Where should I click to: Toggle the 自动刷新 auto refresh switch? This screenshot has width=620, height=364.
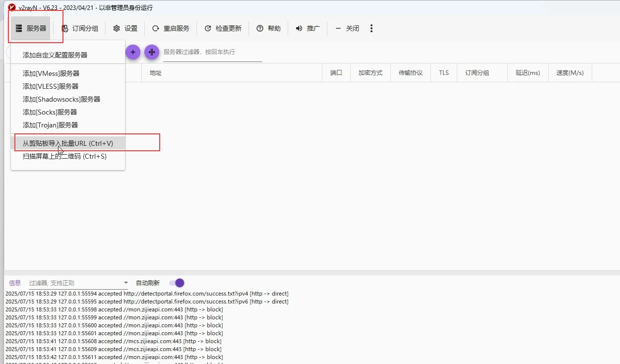click(x=177, y=283)
